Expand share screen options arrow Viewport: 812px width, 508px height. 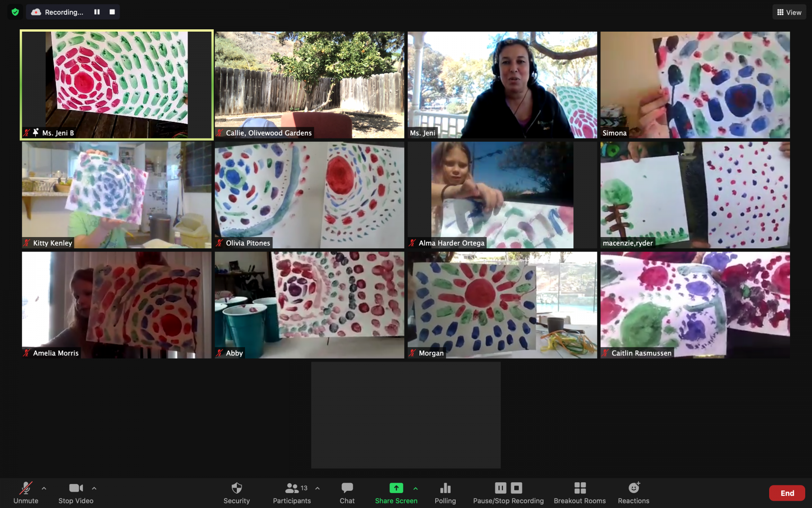[x=415, y=488]
